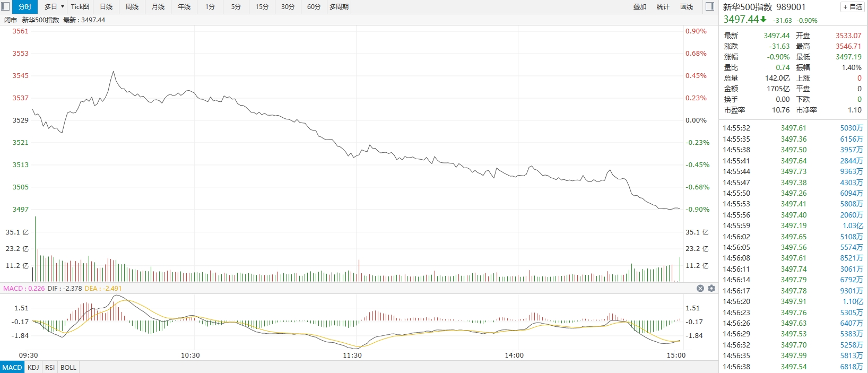Open MACD indicator settings gear
Screen dimensions: 868x373
711,288
